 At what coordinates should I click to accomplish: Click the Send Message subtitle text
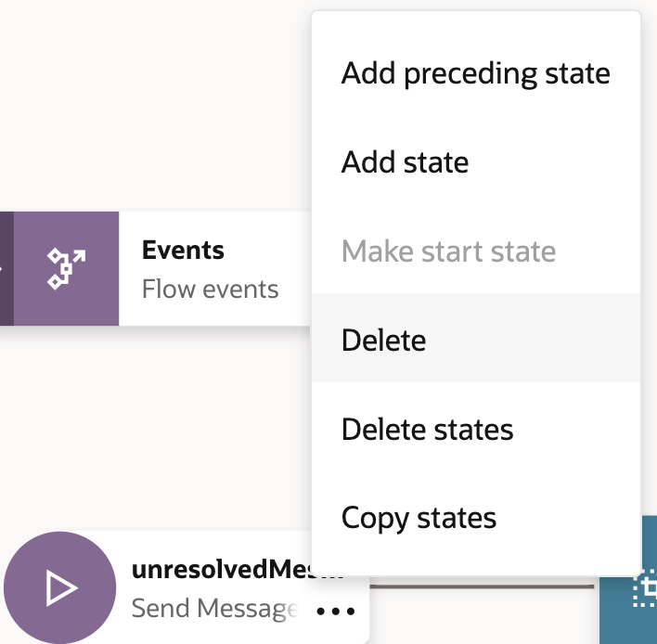(213, 609)
